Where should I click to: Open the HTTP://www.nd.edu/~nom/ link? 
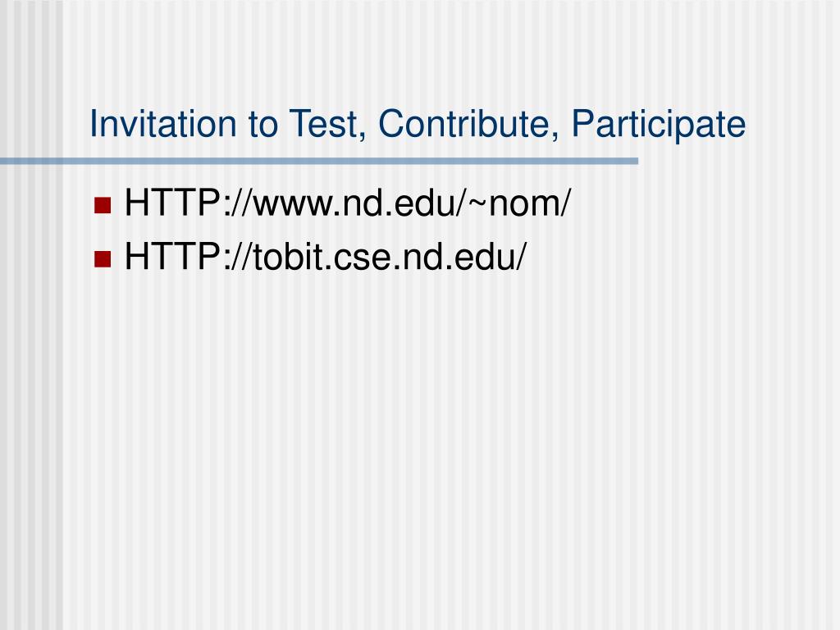click(x=348, y=203)
